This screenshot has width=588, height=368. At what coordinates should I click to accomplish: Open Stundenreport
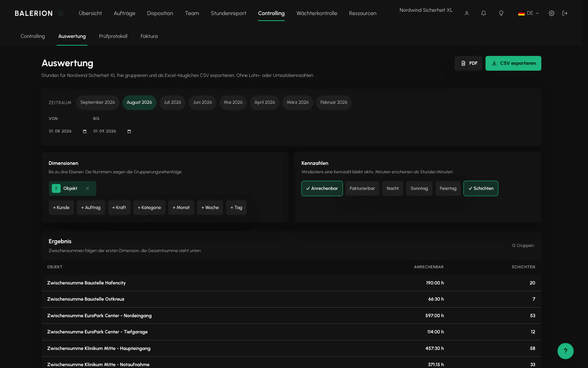tap(229, 13)
